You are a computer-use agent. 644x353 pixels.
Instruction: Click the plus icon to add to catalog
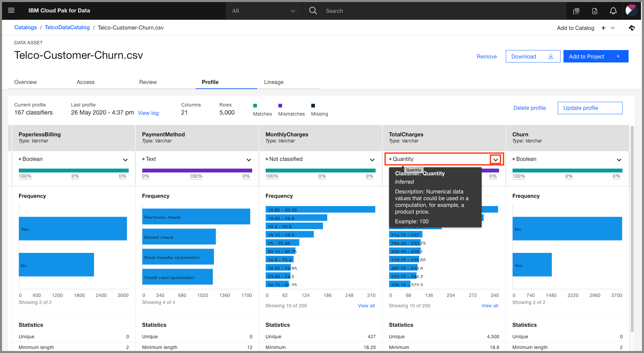(603, 28)
